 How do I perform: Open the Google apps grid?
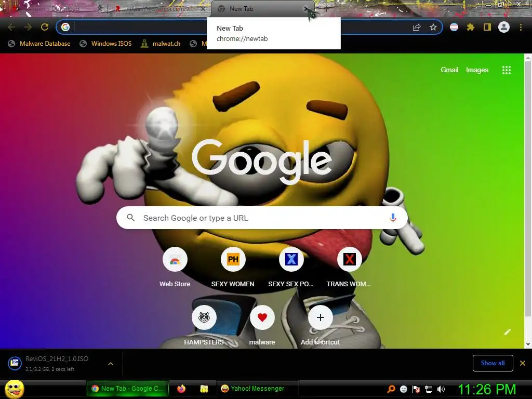[507, 70]
